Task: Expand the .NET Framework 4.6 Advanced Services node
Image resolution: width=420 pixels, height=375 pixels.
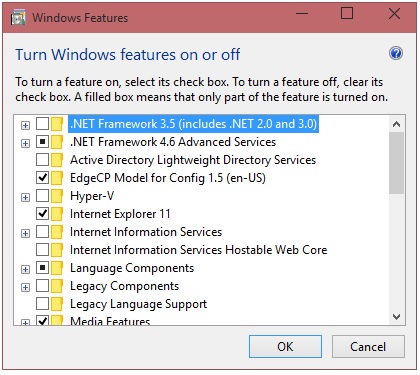Action: point(25,143)
